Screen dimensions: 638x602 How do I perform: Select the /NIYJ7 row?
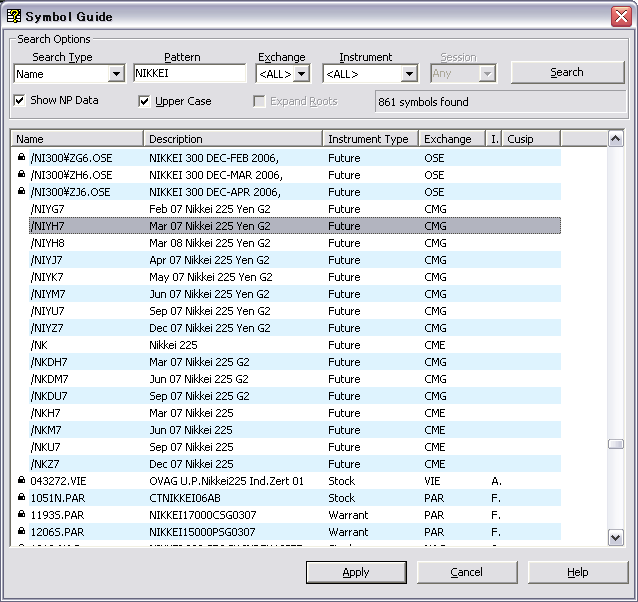[x=295, y=260]
